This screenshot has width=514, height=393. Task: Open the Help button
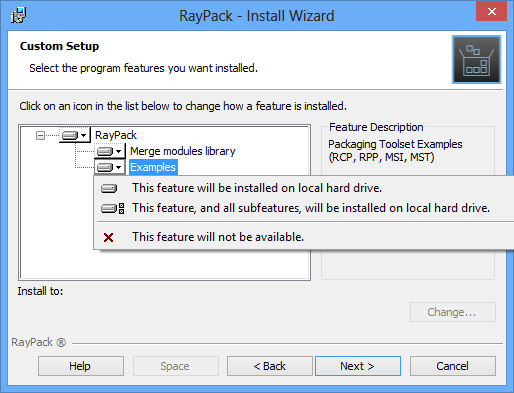(x=80, y=366)
